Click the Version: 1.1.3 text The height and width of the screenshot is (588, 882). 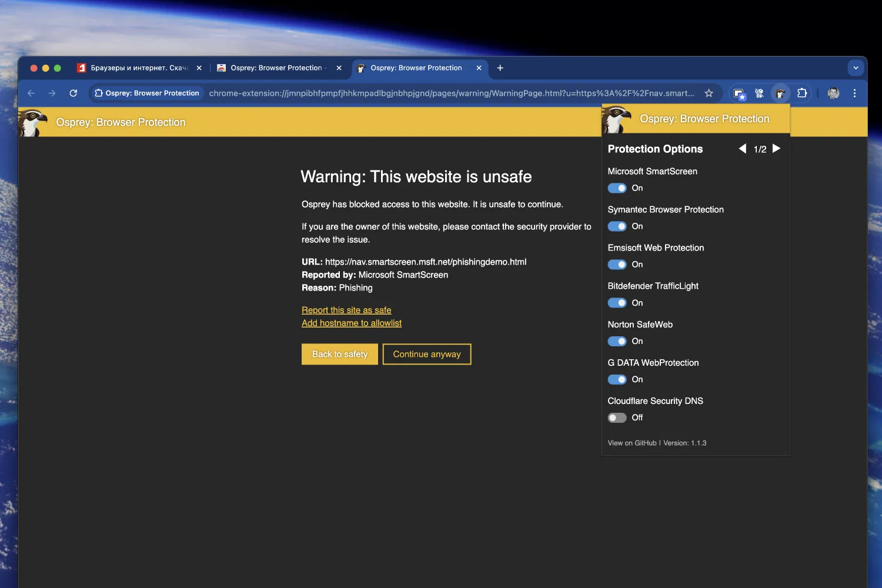(685, 443)
